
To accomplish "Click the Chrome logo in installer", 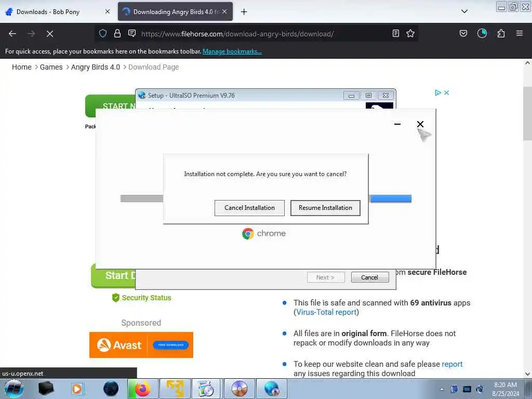I will point(248,233).
